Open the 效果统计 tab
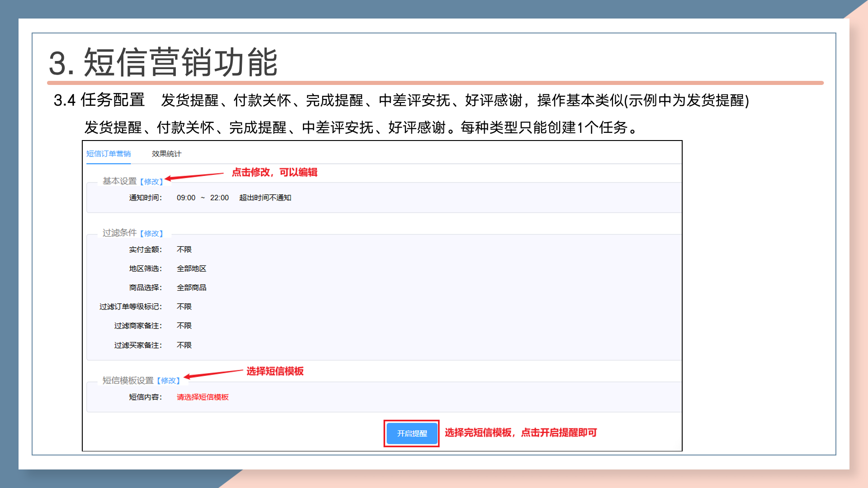This screenshot has width=868, height=488. pyautogui.click(x=166, y=154)
